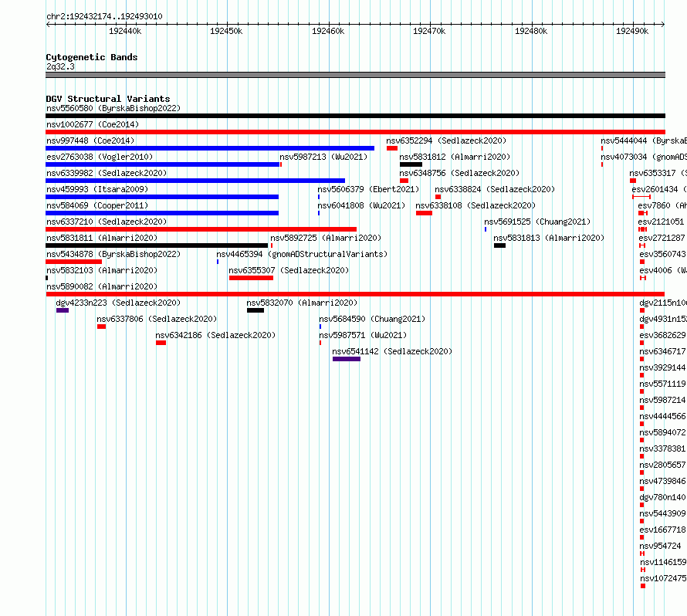Click nsv5832070 (Almarri2020) text
Image resolution: width=687 pixels, height=616 pixels.
tap(302, 303)
